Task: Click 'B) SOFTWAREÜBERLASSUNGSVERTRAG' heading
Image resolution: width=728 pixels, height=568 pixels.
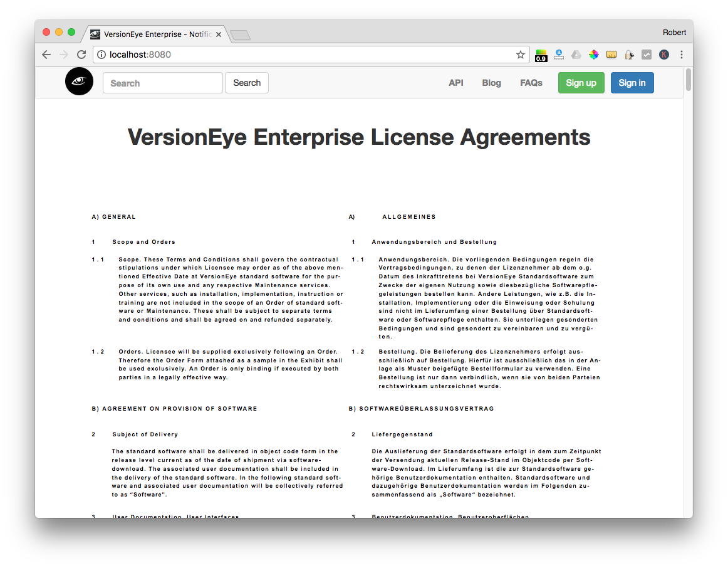Action: pos(421,409)
